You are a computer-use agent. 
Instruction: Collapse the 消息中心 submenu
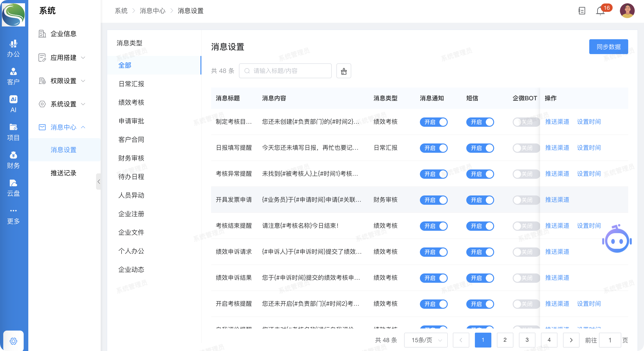tap(63, 127)
